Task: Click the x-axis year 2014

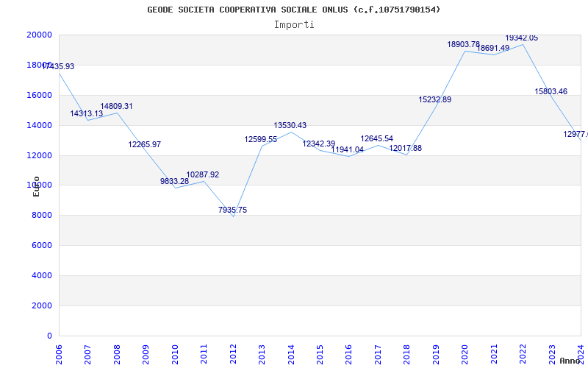Action: [x=290, y=354]
